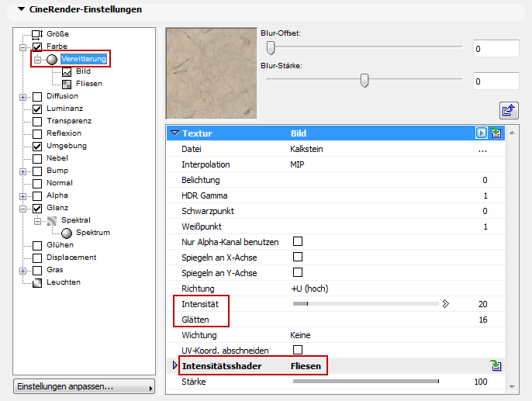Expand the Gras tree node
Screen dimensions: 532x401
click(22, 271)
